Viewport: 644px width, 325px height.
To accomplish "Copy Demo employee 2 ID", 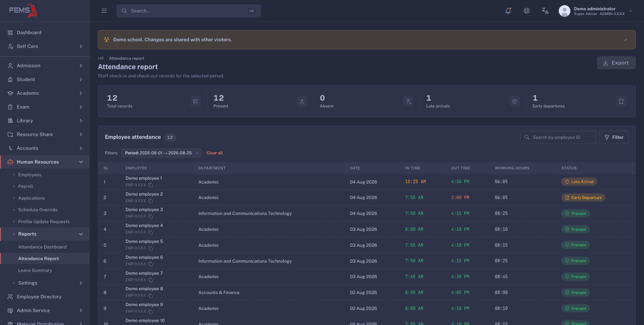I will pyautogui.click(x=151, y=201).
